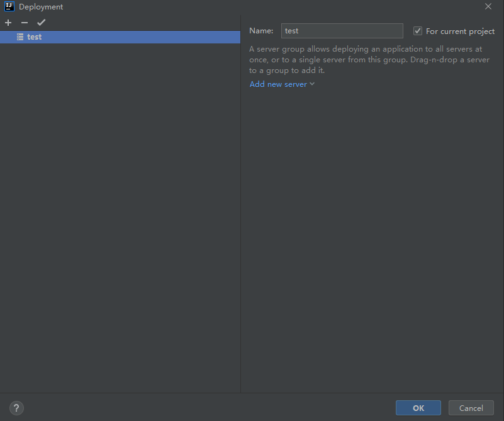504x421 pixels.
Task: Click the Deployment title text
Action: [x=41, y=7]
